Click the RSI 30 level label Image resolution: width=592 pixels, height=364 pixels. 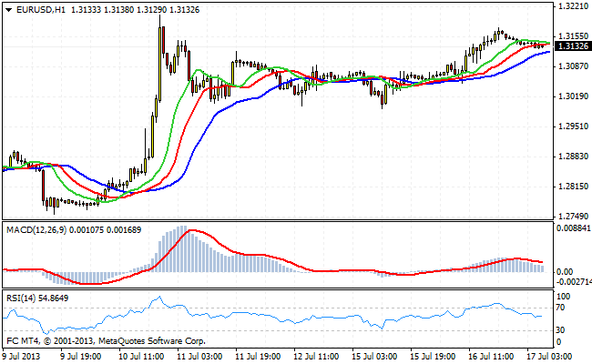tap(561, 330)
